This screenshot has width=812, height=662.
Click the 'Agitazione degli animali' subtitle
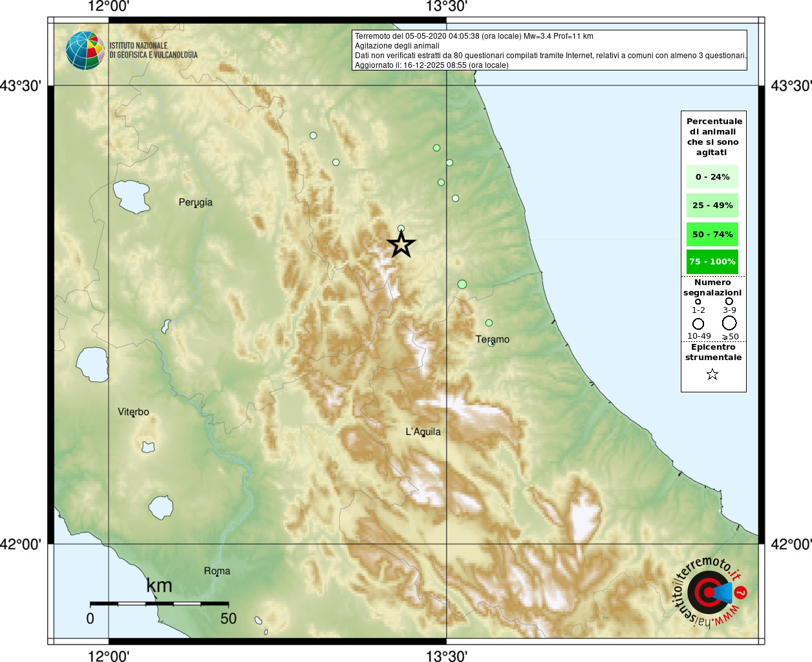coord(397,46)
